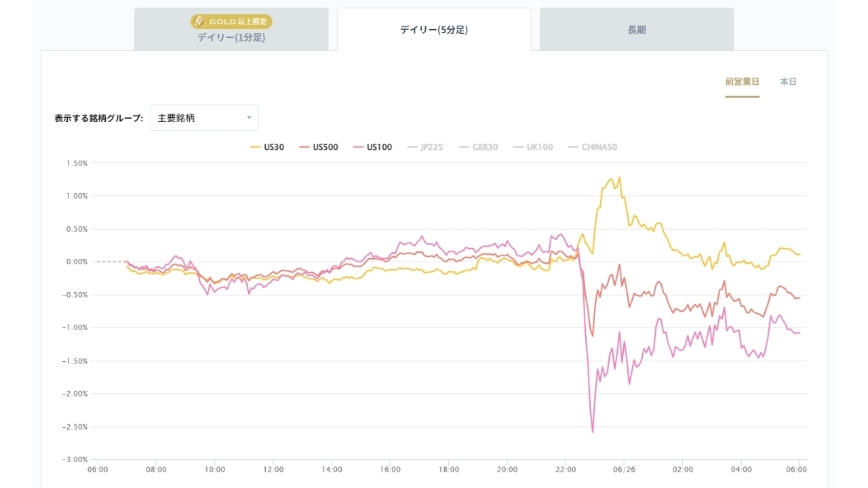Viewport: 868px width, 488px height.
Task: Toggle the US100 series label in legend
Action: (379, 147)
